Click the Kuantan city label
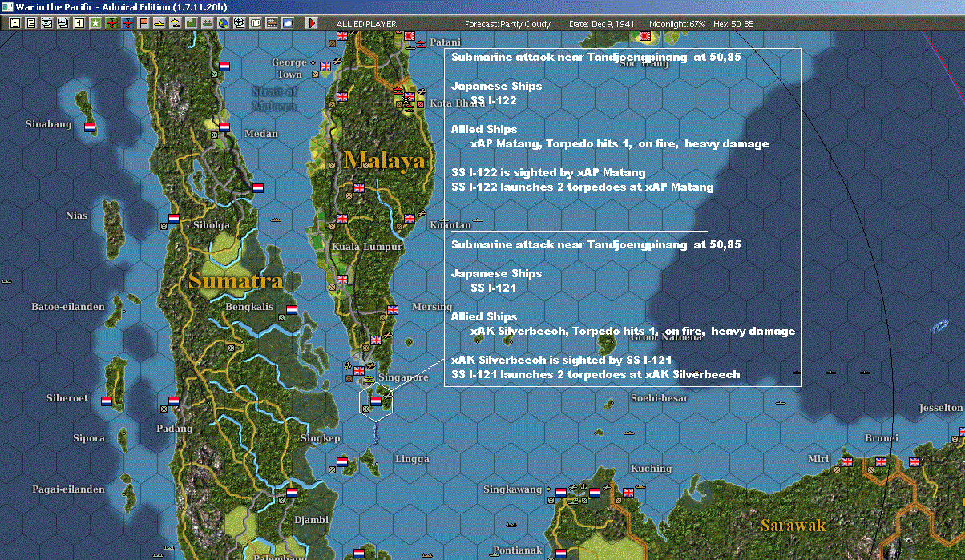 (450, 225)
